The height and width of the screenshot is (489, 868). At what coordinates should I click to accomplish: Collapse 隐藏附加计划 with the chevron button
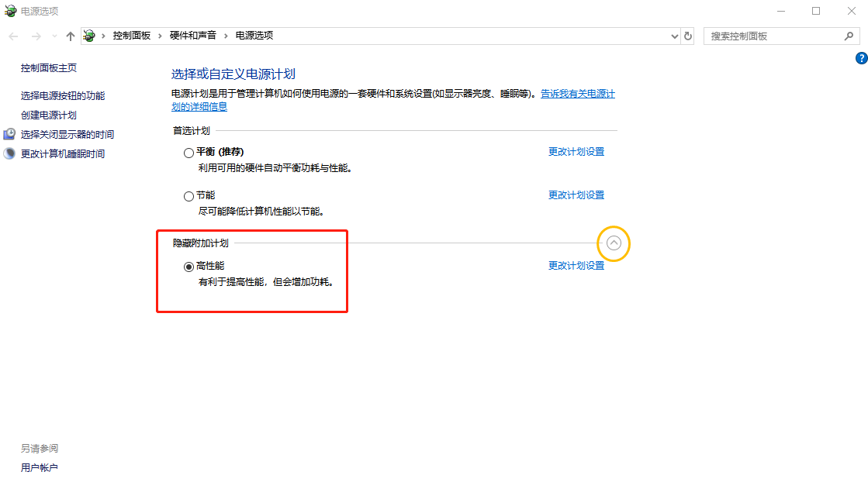tap(614, 243)
